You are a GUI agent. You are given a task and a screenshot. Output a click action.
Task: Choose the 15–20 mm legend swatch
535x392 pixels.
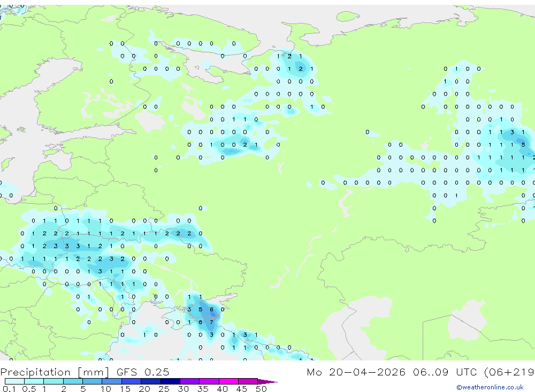point(132,381)
